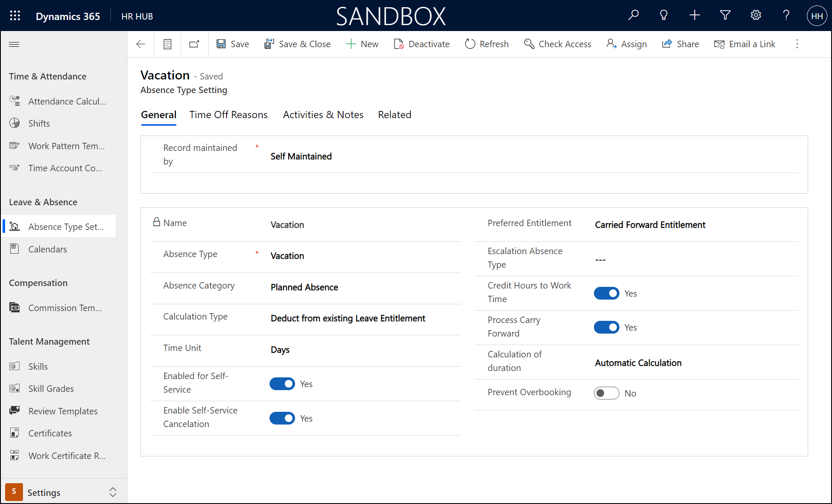Collapse the hamburger site map menu
This screenshot has height=504, width=832.
pyautogui.click(x=14, y=44)
